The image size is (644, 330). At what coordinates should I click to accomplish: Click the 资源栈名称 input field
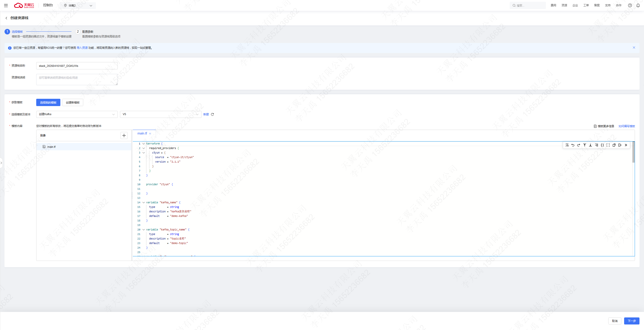coord(77,66)
